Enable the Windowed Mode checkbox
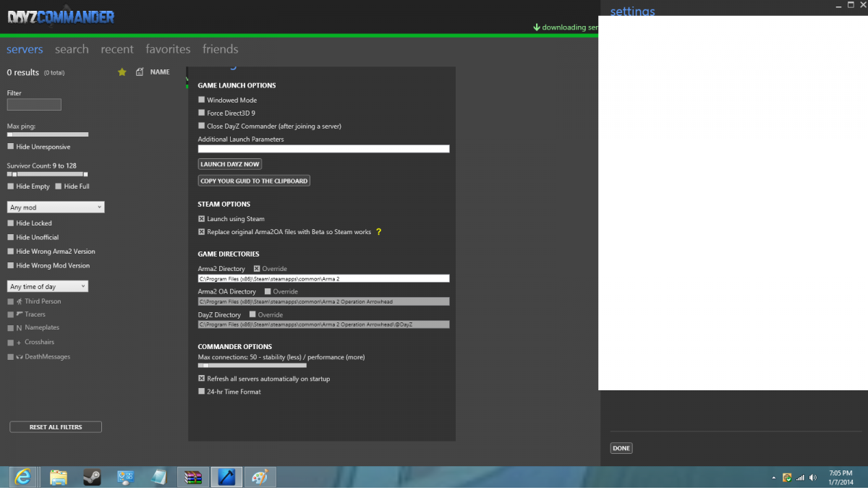868x490 pixels. pyautogui.click(x=202, y=100)
